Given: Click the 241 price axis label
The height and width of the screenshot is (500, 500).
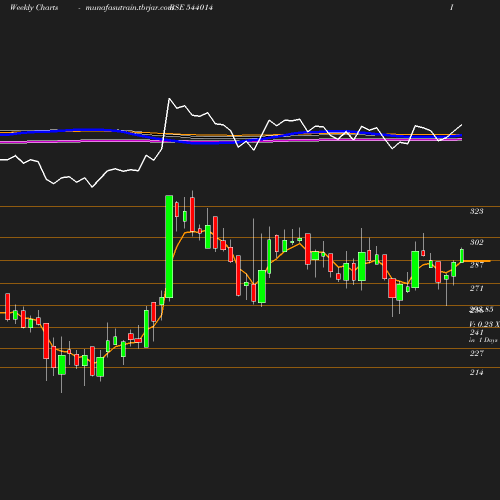Looking at the screenshot, I should [477, 332].
